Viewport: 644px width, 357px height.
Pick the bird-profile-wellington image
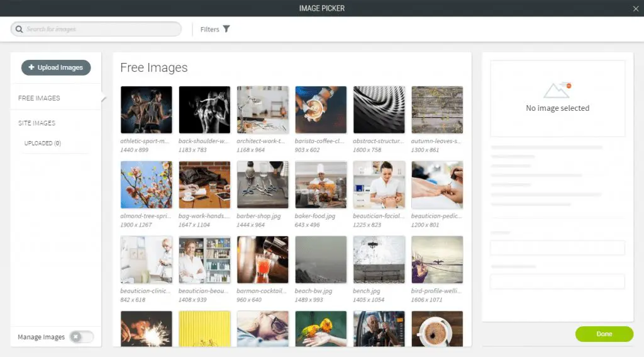point(437,259)
